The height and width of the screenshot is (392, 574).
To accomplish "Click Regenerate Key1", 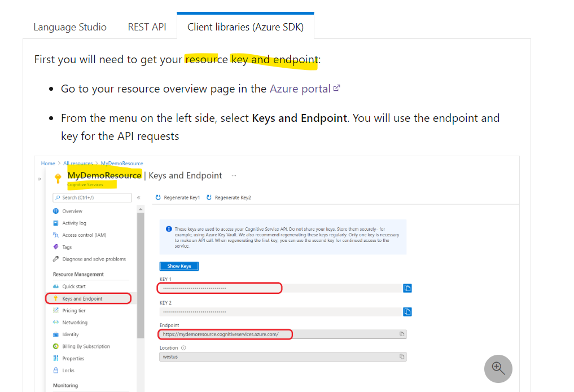I will click(x=179, y=197).
